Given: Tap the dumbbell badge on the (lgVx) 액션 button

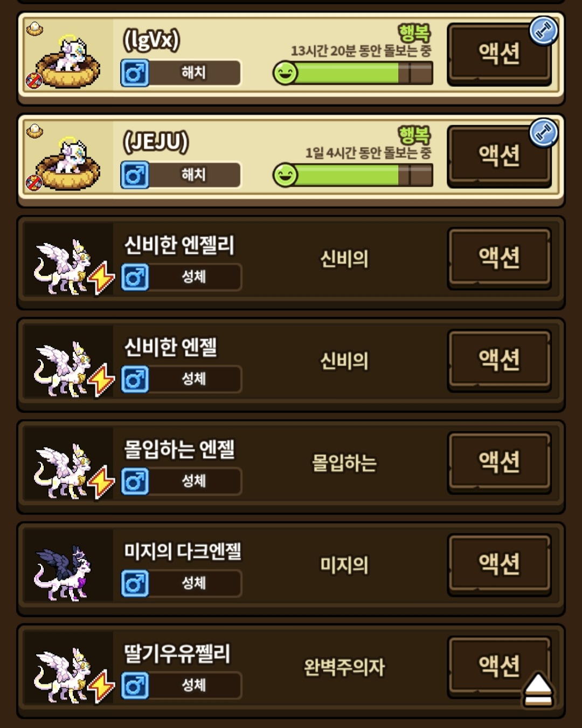Looking at the screenshot, I should [x=543, y=31].
